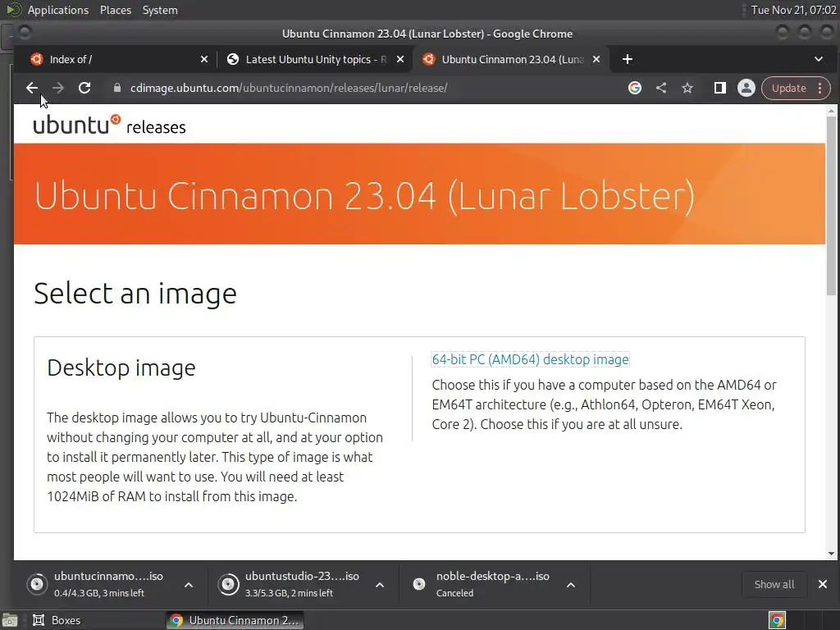Click the '0.4/4.3 GB, 3 mins left' status
The height and width of the screenshot is (630, 840).
point(99,593)
